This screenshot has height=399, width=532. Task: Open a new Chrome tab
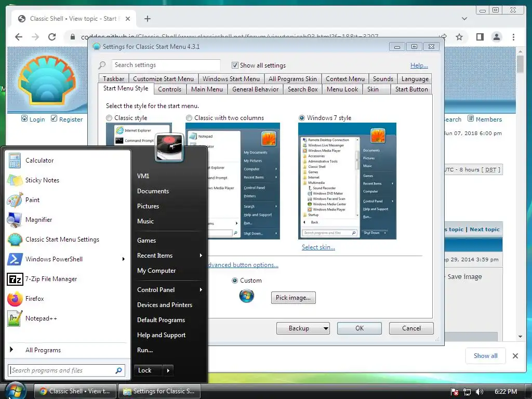pyautogui.click(x=147, y=19)
